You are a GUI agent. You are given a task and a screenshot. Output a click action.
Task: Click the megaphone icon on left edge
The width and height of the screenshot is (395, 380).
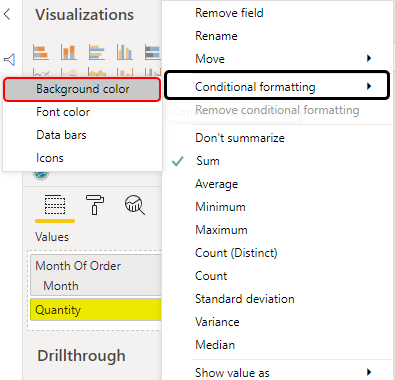pyautogui.click(x=9, y=60)
